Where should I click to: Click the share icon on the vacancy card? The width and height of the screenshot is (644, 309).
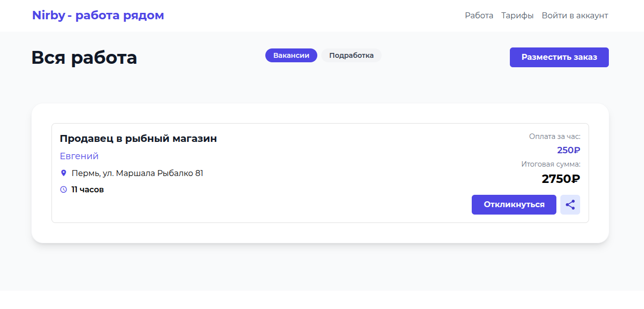point(570,204)
